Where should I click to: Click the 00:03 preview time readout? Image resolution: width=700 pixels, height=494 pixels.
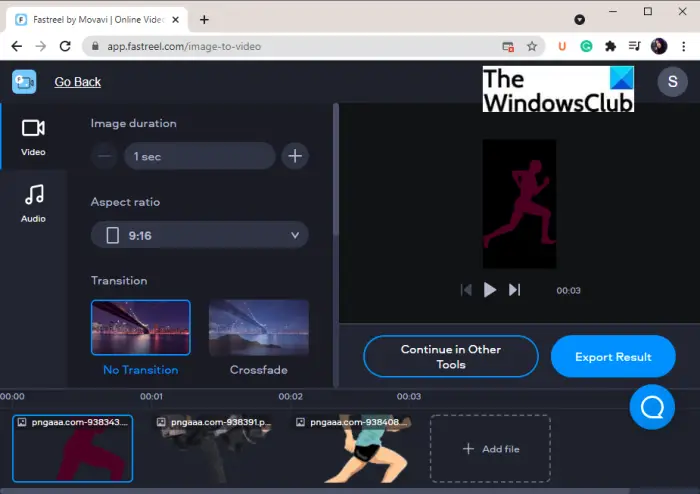click(x=568, y=291)
